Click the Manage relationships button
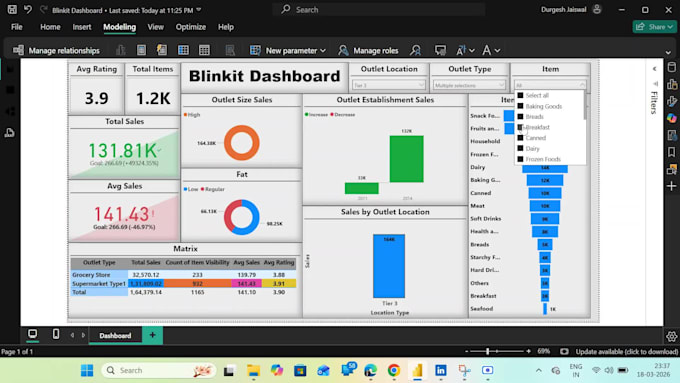This screenshot has height=383, width=680. [56, 51]
